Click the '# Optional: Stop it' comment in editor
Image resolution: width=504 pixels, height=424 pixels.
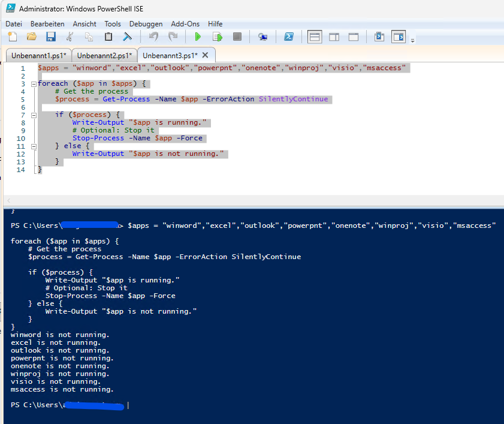tap(113, 130)
